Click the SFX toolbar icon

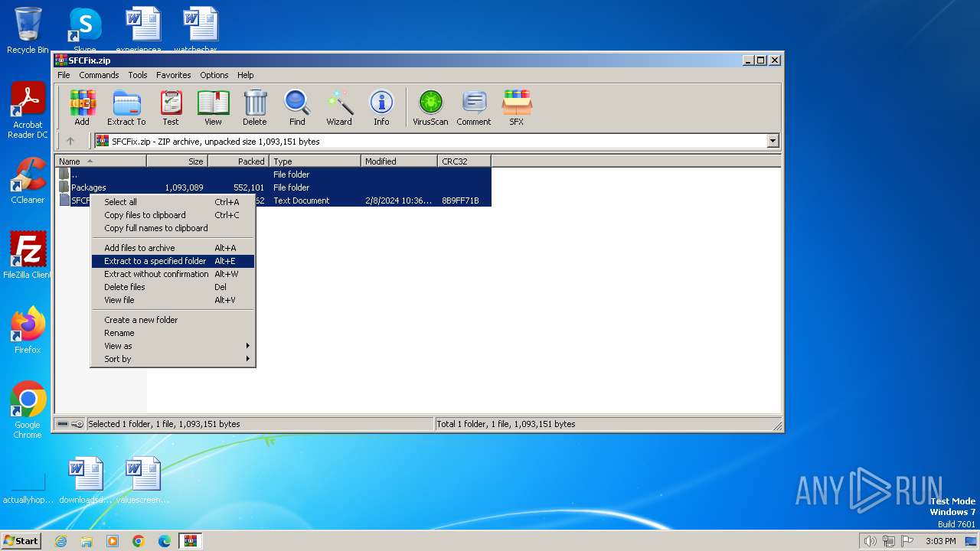[517, 107]
